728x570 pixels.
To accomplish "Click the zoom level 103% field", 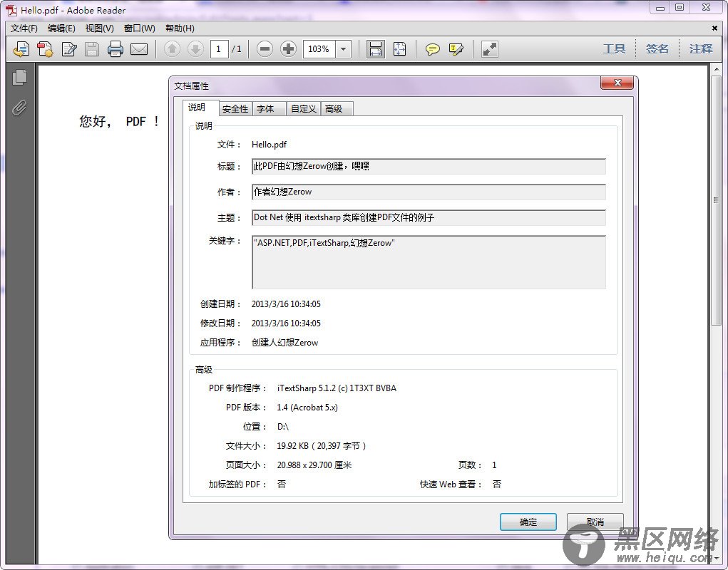I will coord(319,48).
